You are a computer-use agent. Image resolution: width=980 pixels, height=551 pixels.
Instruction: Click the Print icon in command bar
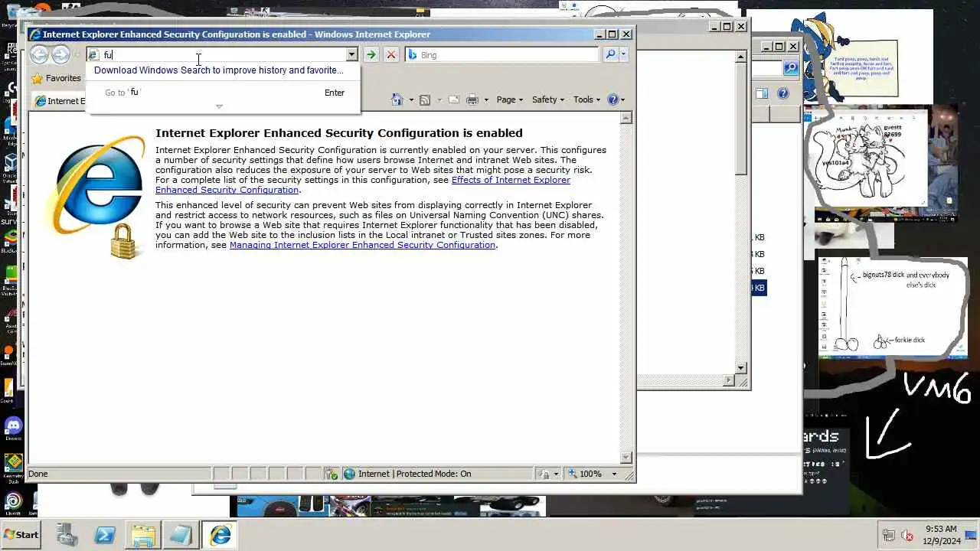tap(472, 99)
